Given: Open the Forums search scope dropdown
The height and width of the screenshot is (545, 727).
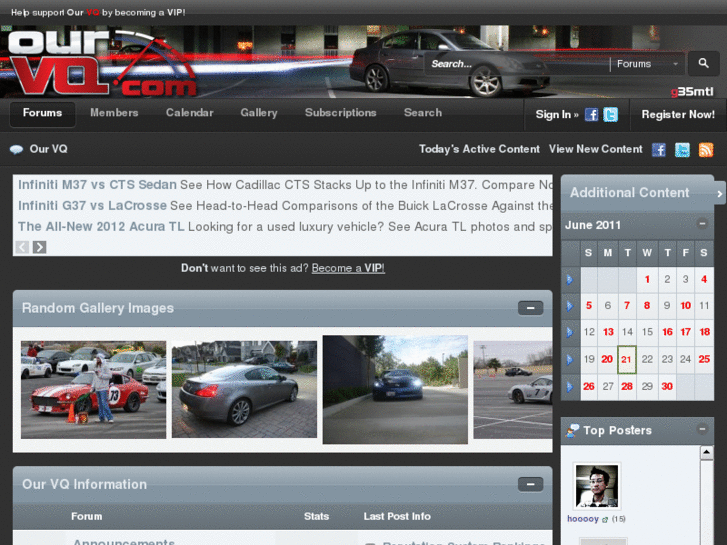Looking at the screenshot, I should pos(647,64).
